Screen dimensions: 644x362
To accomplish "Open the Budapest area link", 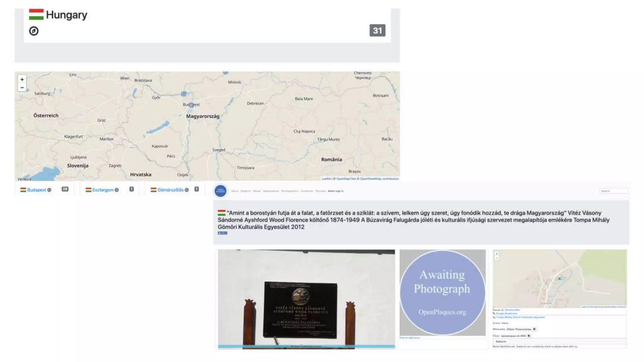I will pyautogui.click(x=36, y=190).
